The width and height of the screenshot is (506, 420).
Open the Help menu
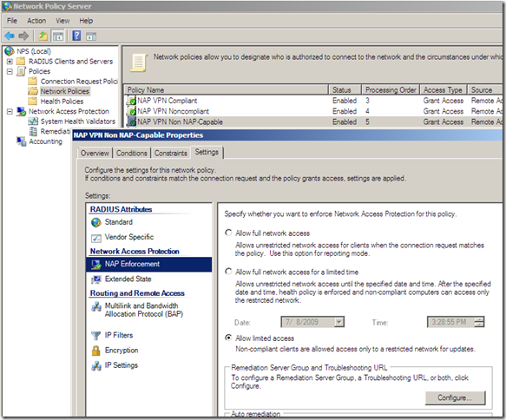[86, 21]
